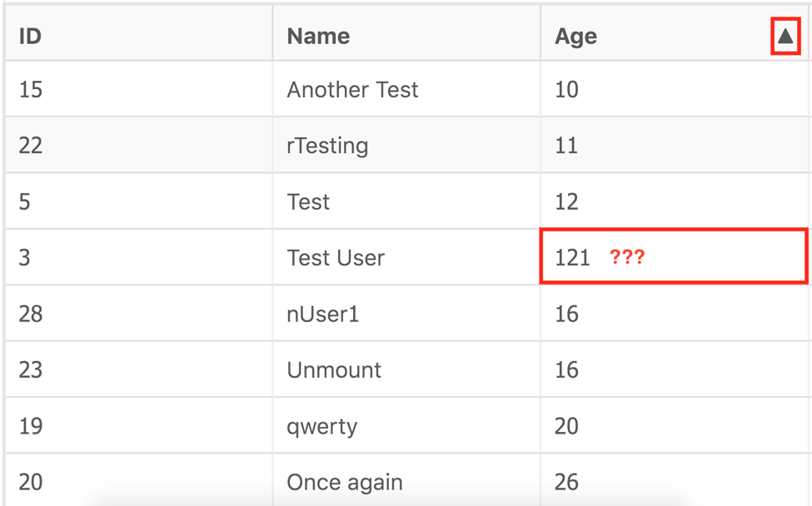Select the ID cell with value 3

139,257
